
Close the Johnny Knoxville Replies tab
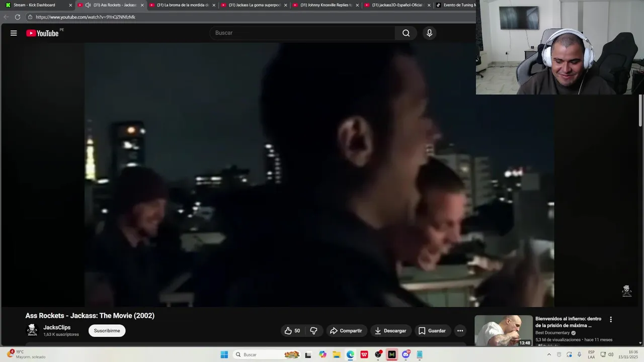[x=357, y=5]
